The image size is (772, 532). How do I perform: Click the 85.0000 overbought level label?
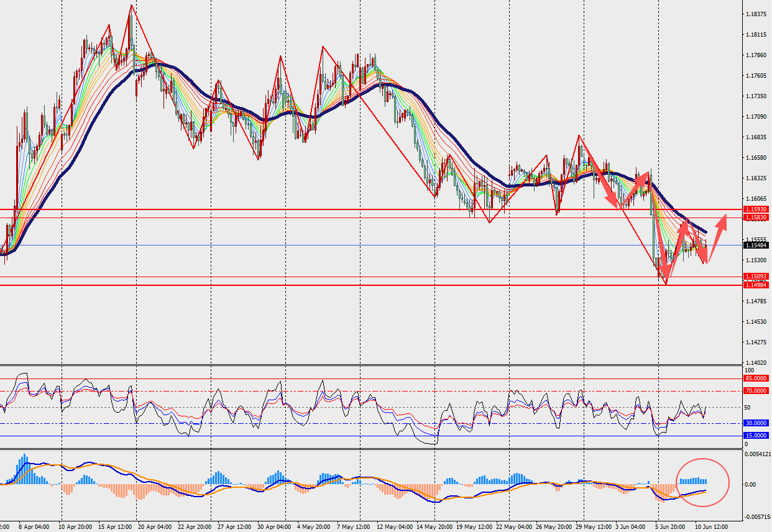(756, 378)
